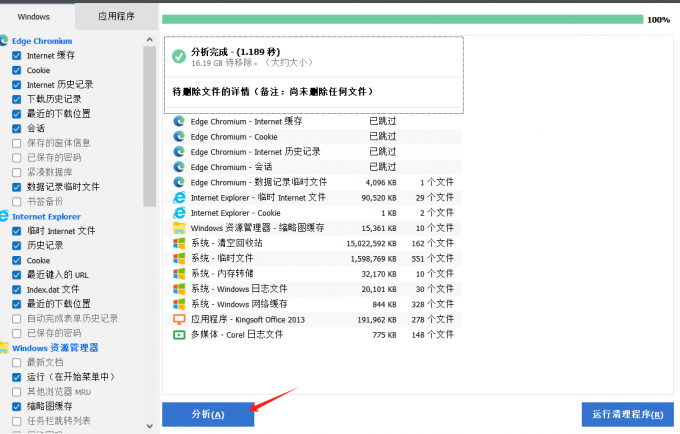Enable 自动完成表单历史记录 checkbox
Image resolution: width=680 pixels, height=434 pixels.
(16, 319)
